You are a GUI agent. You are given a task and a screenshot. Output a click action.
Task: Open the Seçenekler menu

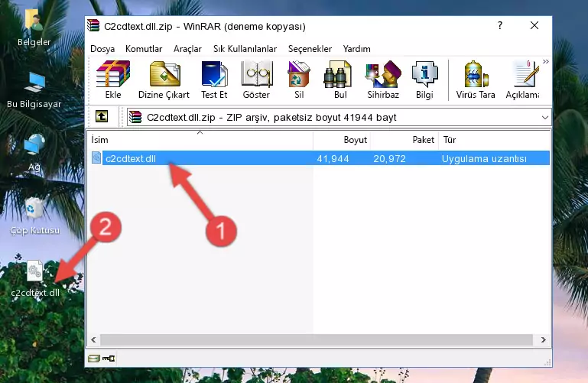coord(310,49)
